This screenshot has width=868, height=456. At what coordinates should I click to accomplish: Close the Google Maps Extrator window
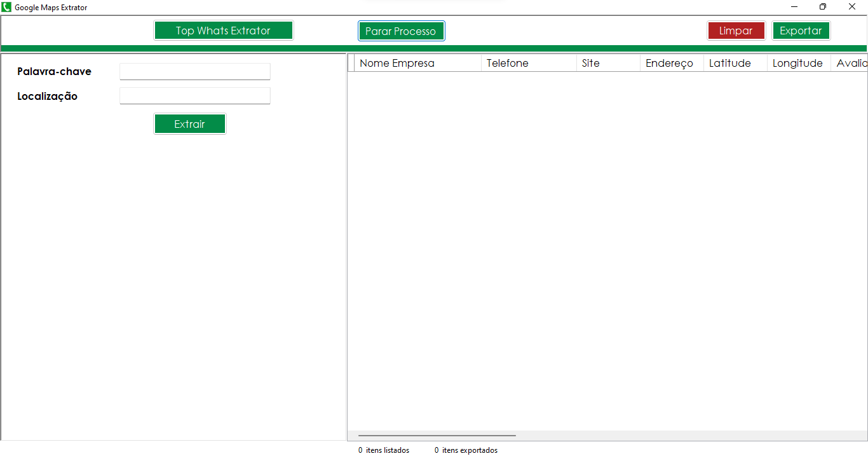click(852, 7)
